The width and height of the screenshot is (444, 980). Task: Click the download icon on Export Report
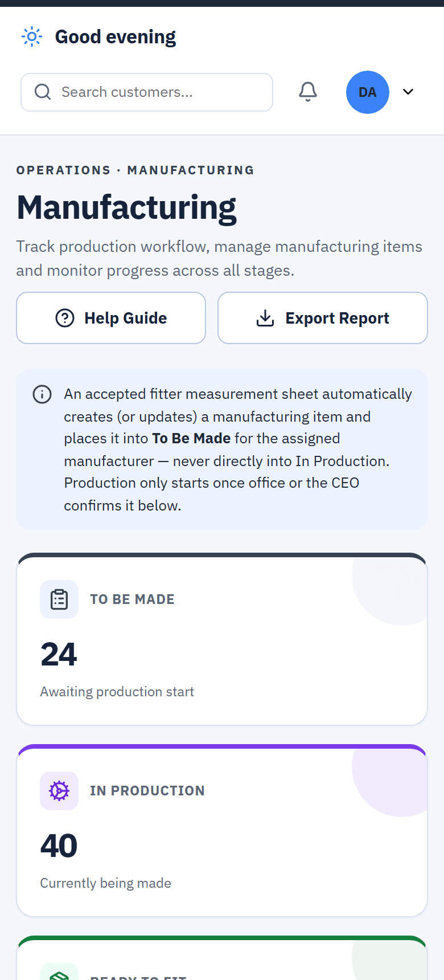click(265, 318)
